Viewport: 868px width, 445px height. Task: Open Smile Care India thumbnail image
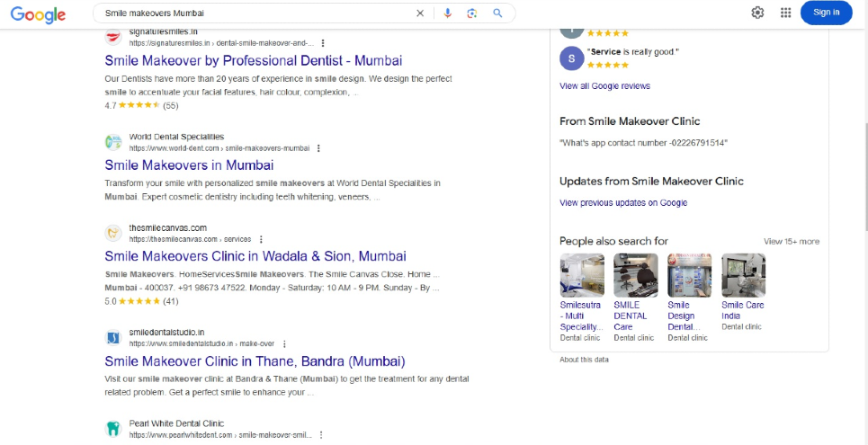pyautogui.click(x=744, y=275)
